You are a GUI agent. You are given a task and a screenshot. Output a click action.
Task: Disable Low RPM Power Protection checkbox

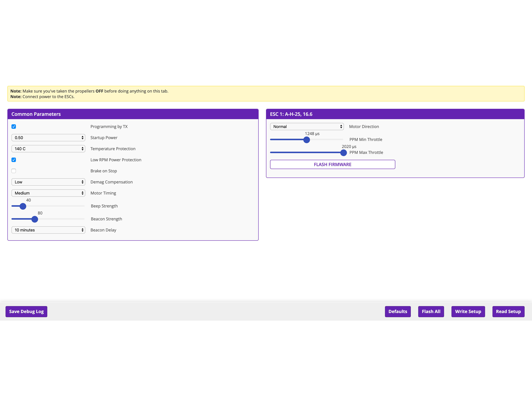(x=14, y=160)
